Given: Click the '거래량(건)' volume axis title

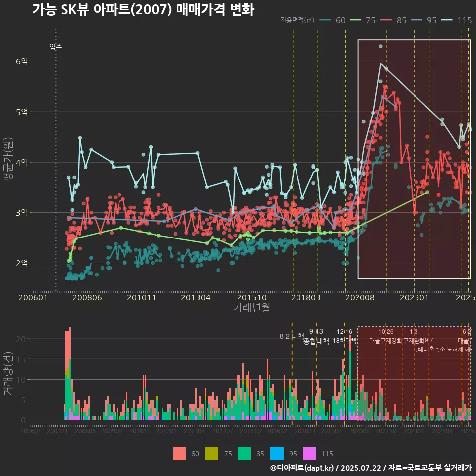Looking at the screenshot, I should click(x=8, y=373).
